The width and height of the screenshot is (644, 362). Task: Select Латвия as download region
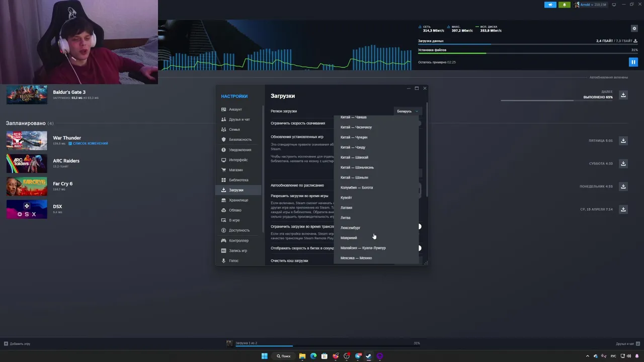[376, 208]
